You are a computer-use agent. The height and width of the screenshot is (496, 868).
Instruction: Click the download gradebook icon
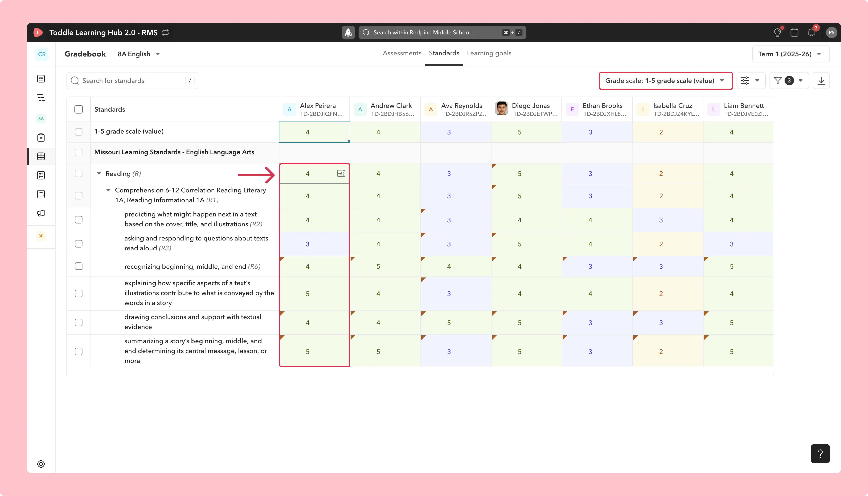click(821, 81)
